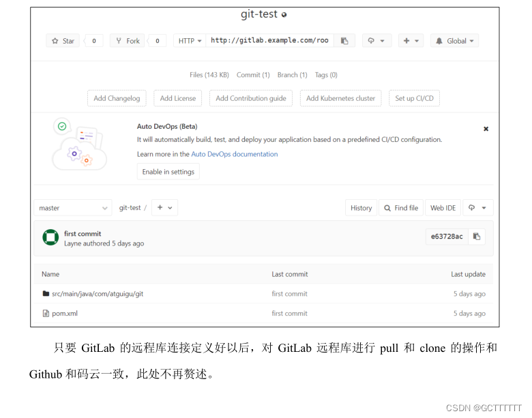Star the git-test project

pyautogui.click(x=63, y=41)
